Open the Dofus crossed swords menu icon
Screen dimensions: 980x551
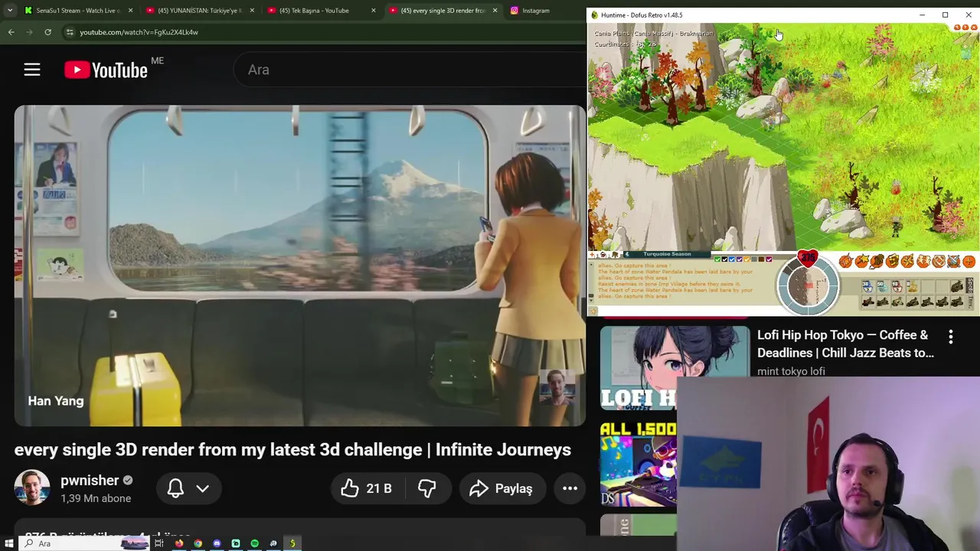click(953, 261)
